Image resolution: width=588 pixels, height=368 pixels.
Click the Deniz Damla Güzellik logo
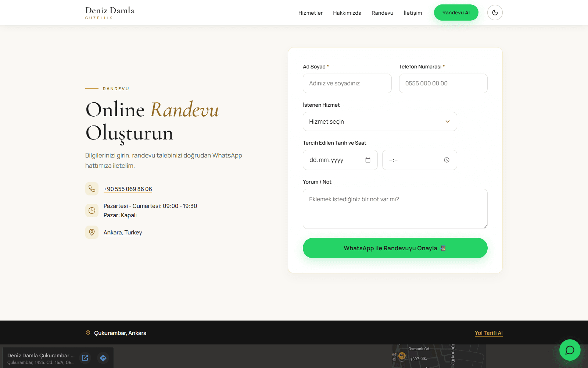pyautogui.click(x=110, y=13)
